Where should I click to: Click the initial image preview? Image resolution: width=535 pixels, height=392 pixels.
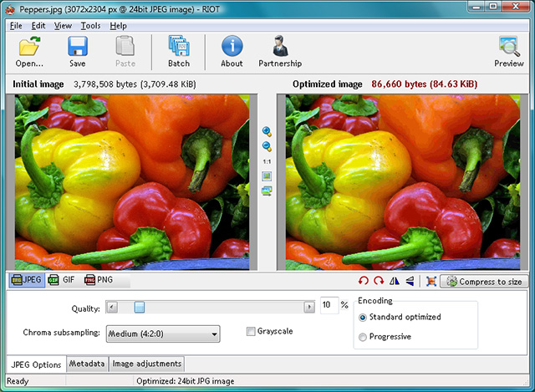(x=132, y=182)
